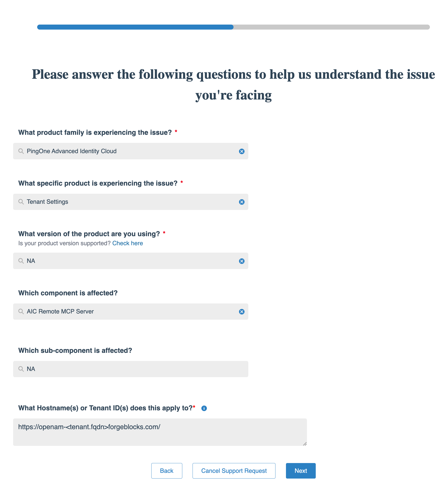The height and width of the screenshot is (490, 448).
Task: Clear the Tenant Settings selection
Action: click(x=242, y=202)
